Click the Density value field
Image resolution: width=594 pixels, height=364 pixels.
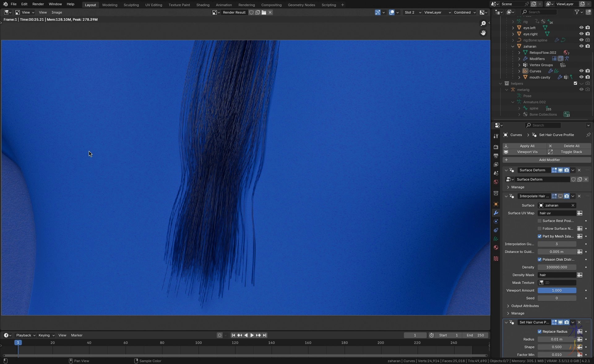(x=557, y=267)
